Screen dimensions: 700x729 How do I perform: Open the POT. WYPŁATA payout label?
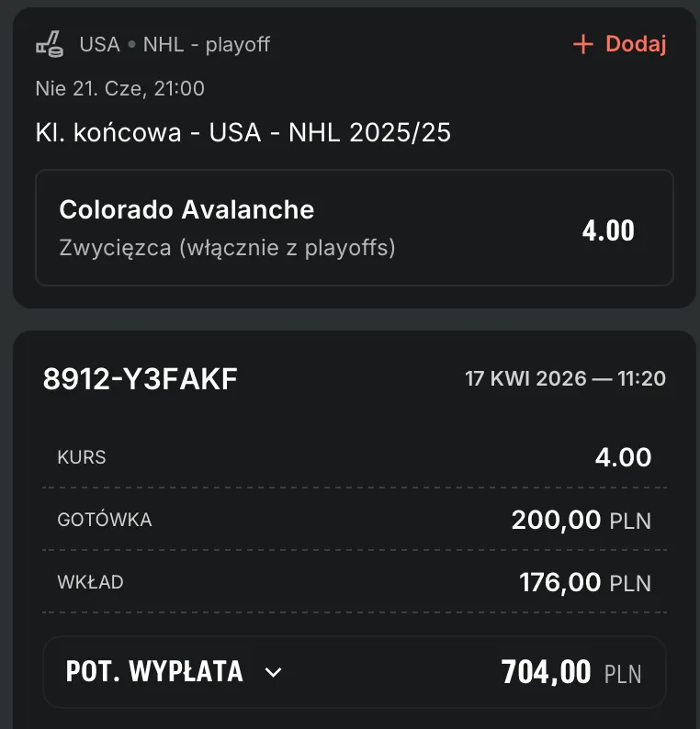[154, 672]
